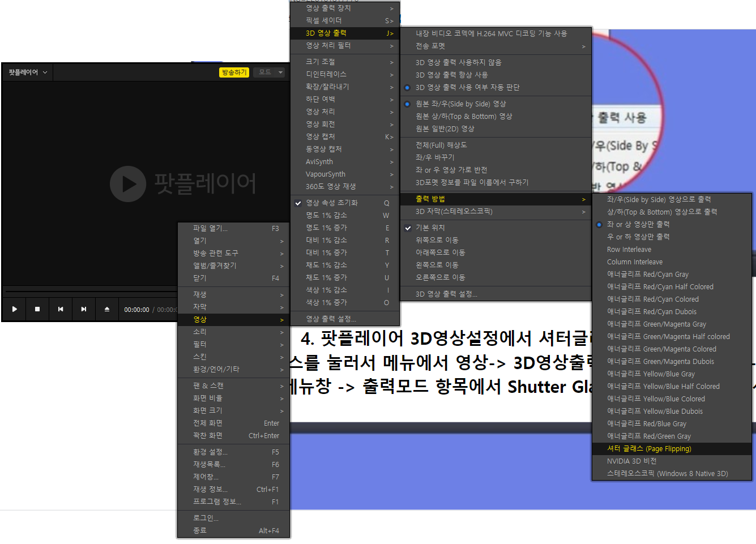Open the 3D 영상 출력 submenu
This screenshot has width=756, height=544.
click(x=345, y=33)
